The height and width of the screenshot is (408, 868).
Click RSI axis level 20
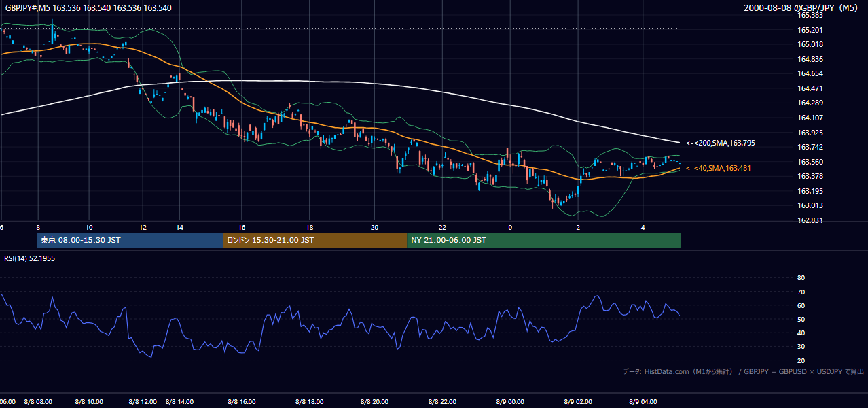pos(801,360)
